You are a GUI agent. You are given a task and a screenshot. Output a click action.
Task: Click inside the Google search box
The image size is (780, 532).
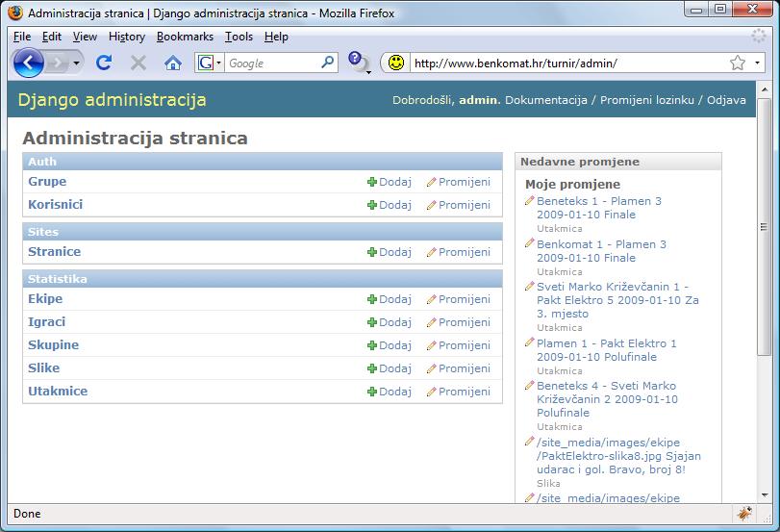[271, 63]
